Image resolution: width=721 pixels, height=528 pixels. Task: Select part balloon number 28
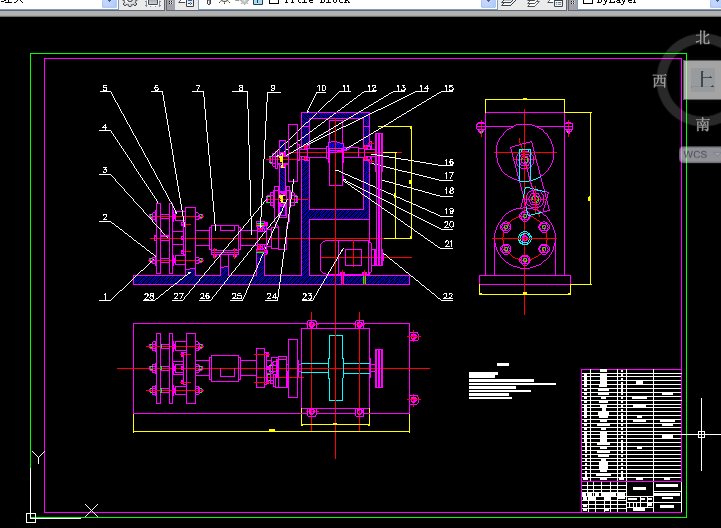click(x=150, y=297)
